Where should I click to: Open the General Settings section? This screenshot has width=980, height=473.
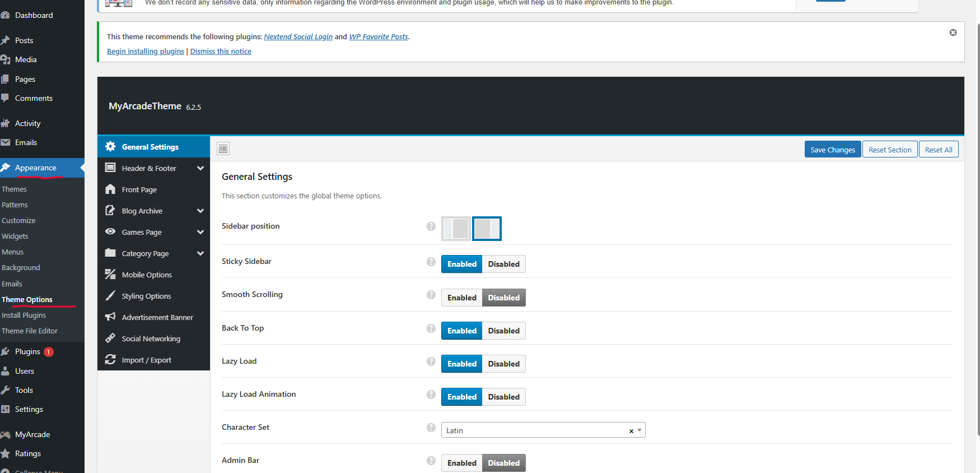coord(153,147)
